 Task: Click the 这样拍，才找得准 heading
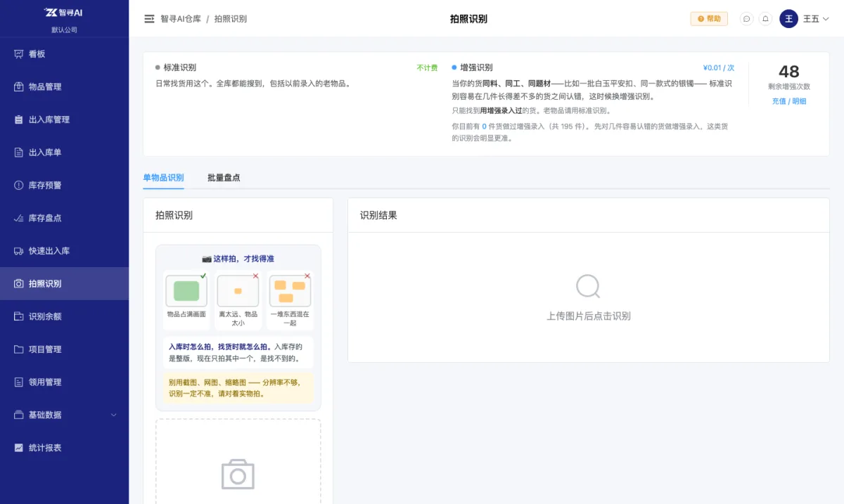238,259
